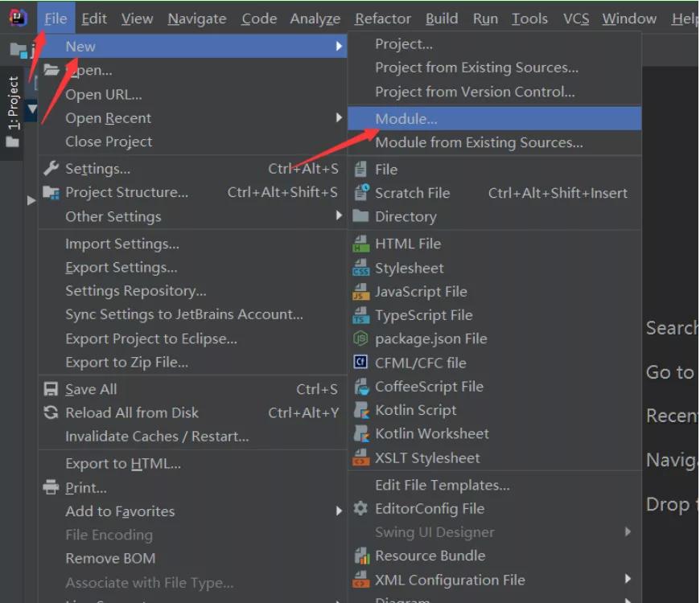Expand the collapsed tree node arrow in sidebar

(31, 200)
